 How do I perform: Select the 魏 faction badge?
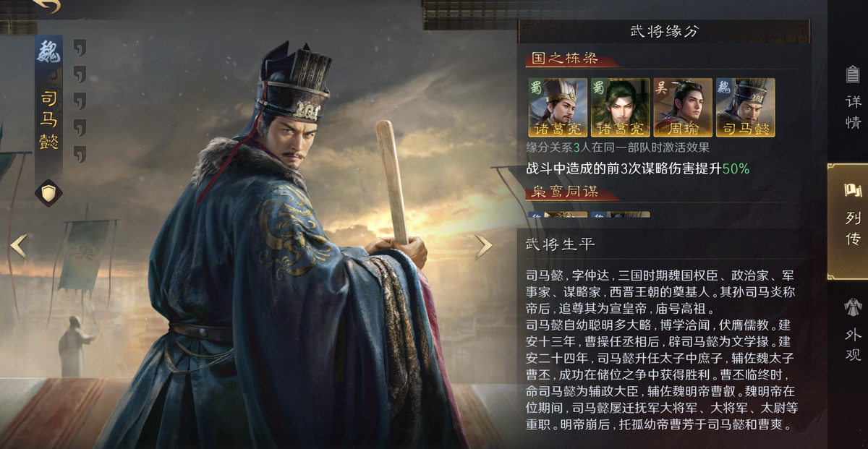49,52
